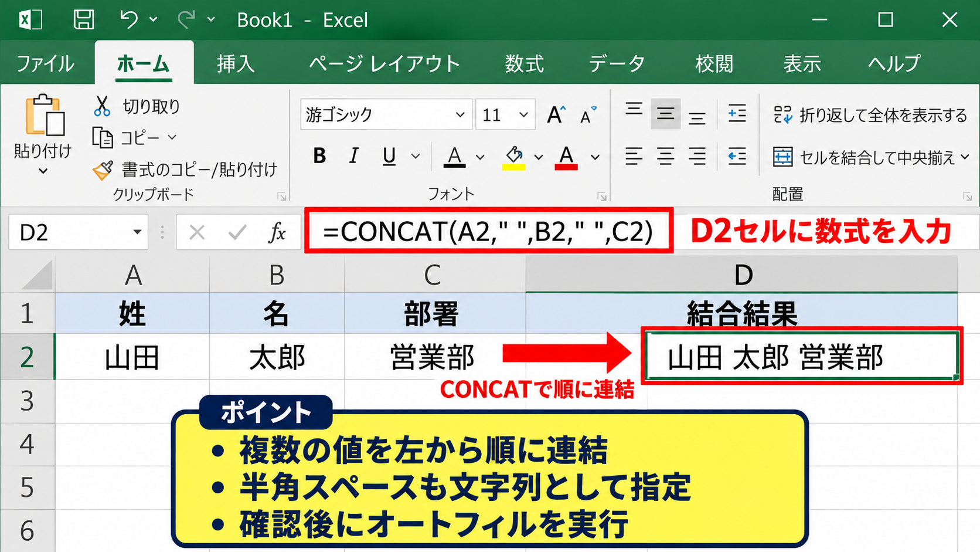Expand the fill color dropdown arrow

[538, 157]
